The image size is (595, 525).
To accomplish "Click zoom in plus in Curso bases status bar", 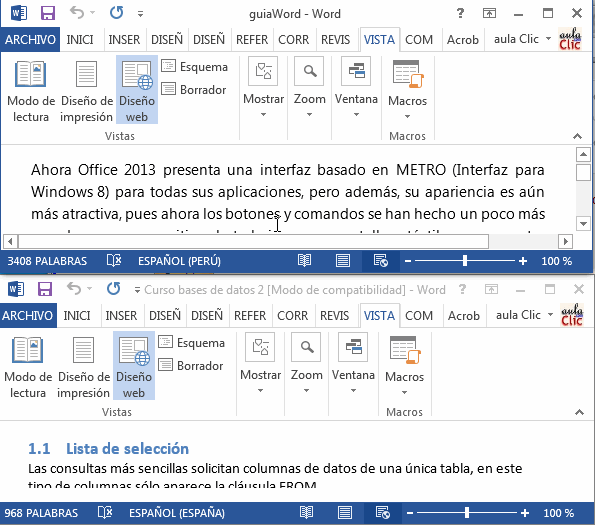I will 525,513.
